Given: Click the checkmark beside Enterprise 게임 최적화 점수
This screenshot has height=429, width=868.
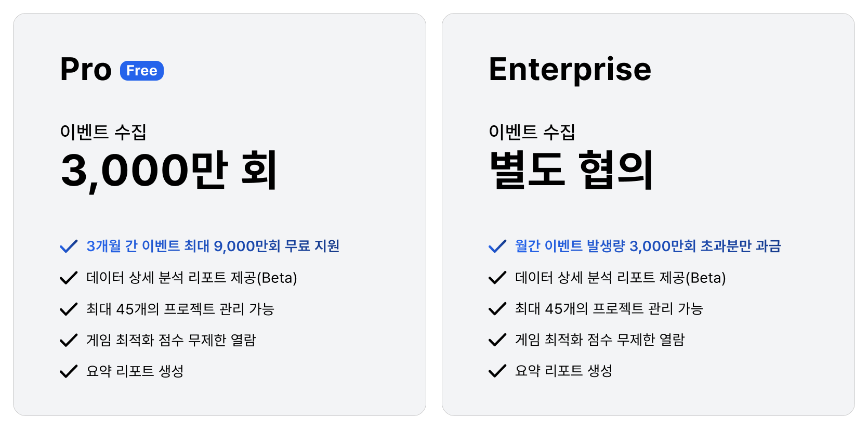Looking at the screenshot, I should tap(497, 340).
